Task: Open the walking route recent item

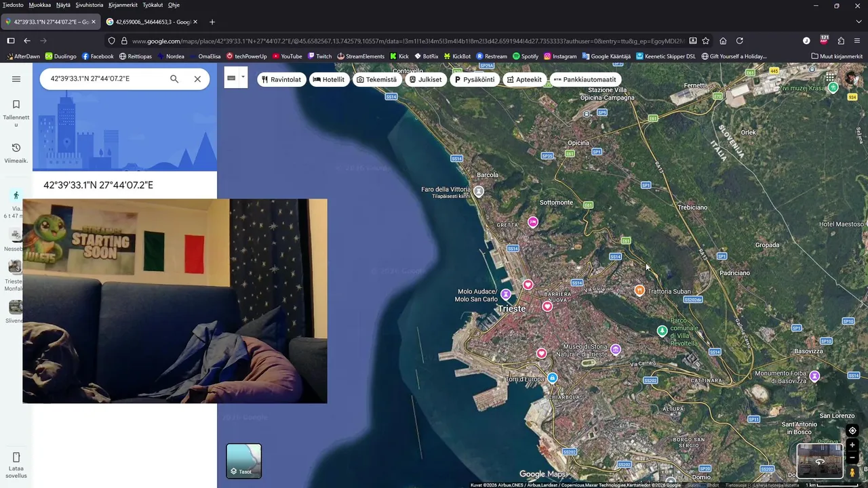Action: click(x=16, y=203)
